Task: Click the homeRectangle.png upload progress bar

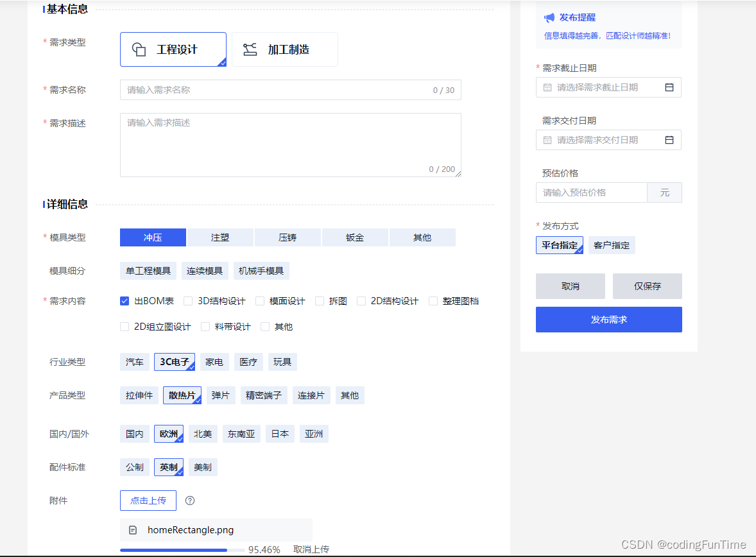Action: (182, 550)
